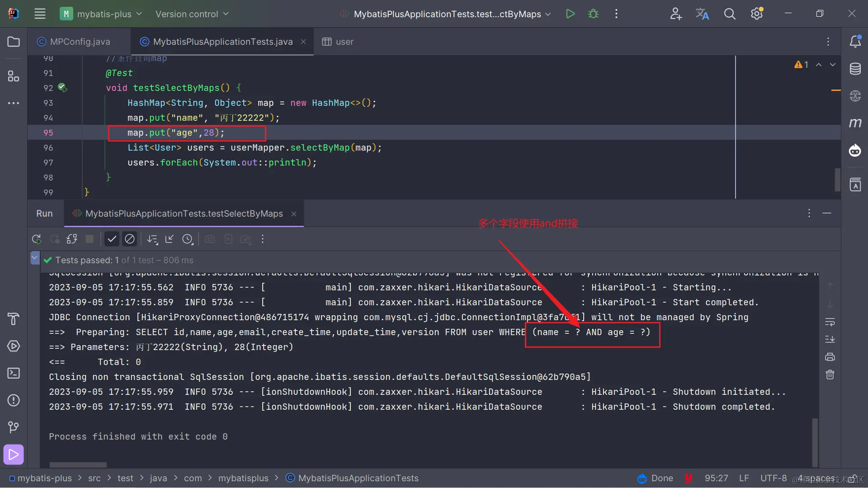The height and width of the screenshot is (488, 868).
Task: Select the Run tool window label
Action: (x=44, y=213)
